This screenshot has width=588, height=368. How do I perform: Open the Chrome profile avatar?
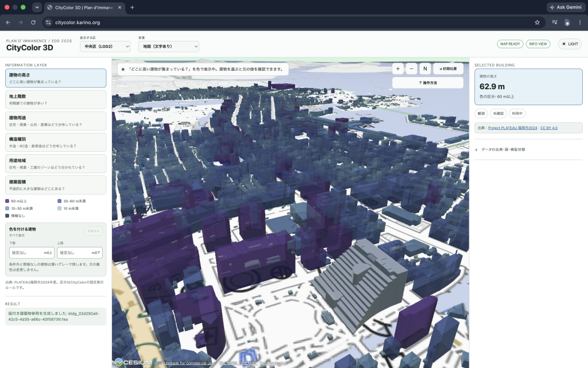(567, 22)
